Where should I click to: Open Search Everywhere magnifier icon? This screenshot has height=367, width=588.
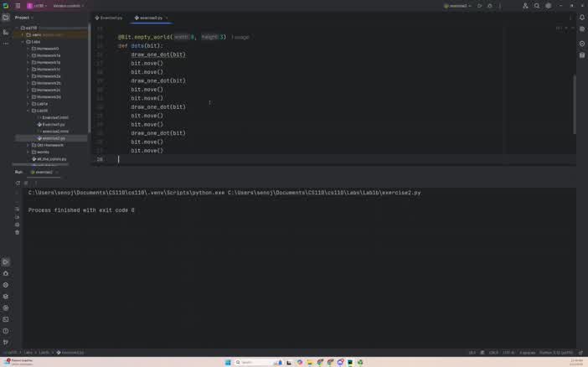pos(537,6)
